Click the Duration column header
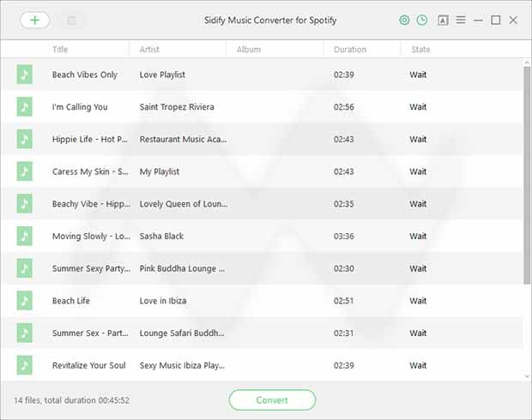 tap(350, 50)
